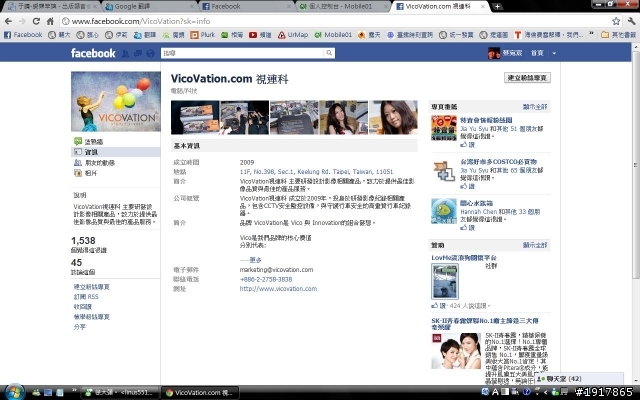This screenshot has height=400, width=640.
Task: Open last portrait photo thumbnail in strip
Action: pos(393,118)
